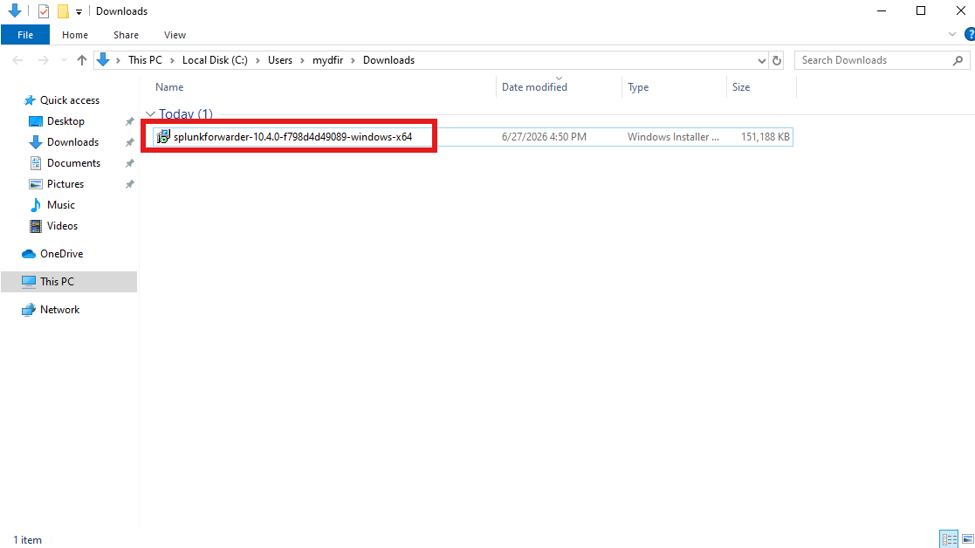Select This PC in navigation pane
This screenshot has width=975, height=548.
tap(69, 282)
